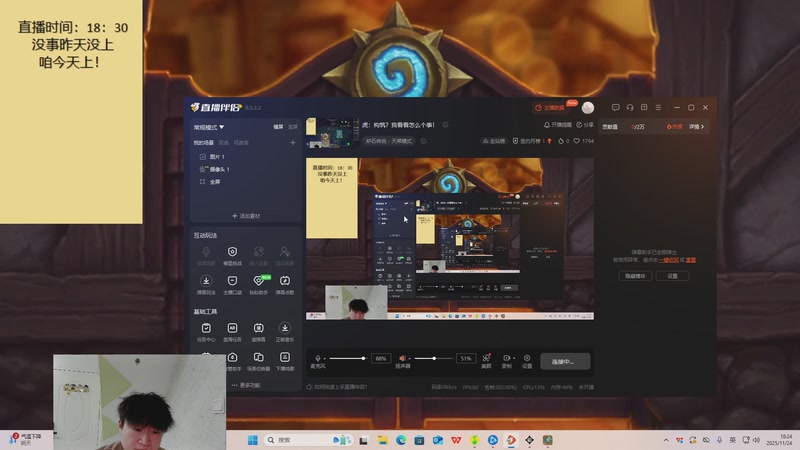Open microphone device dropdown arrow

(324, 359)
